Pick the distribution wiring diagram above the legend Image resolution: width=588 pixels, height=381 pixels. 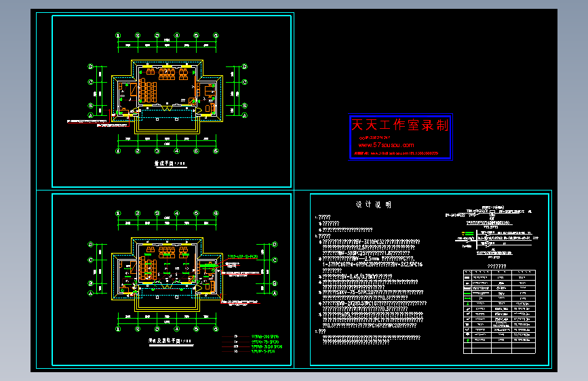491,232
